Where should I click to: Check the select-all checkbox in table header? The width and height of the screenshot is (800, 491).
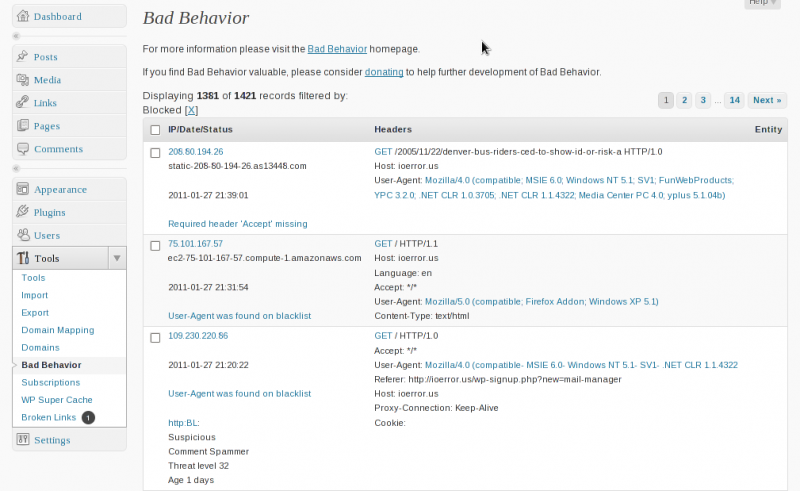155,130
